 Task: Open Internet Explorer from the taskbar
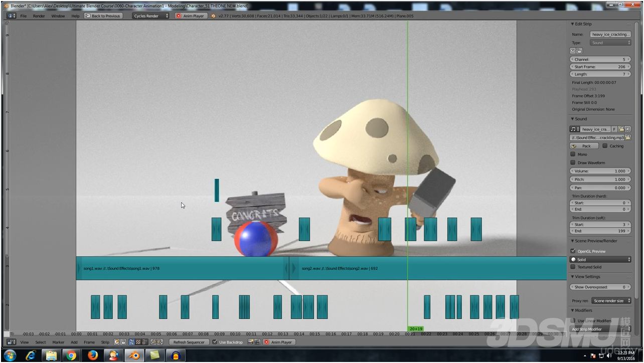click(x=31, y=355)
